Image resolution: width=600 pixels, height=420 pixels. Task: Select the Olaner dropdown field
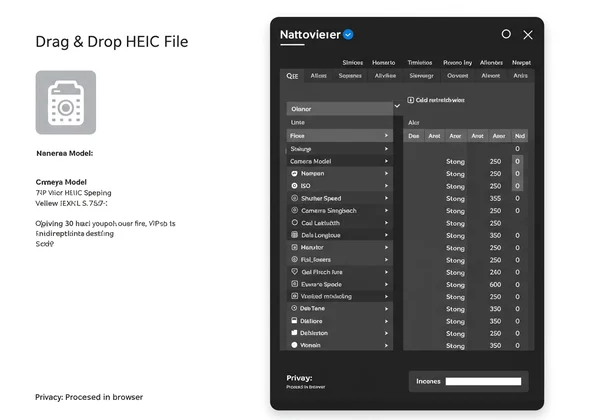click(x=340, y=109)
